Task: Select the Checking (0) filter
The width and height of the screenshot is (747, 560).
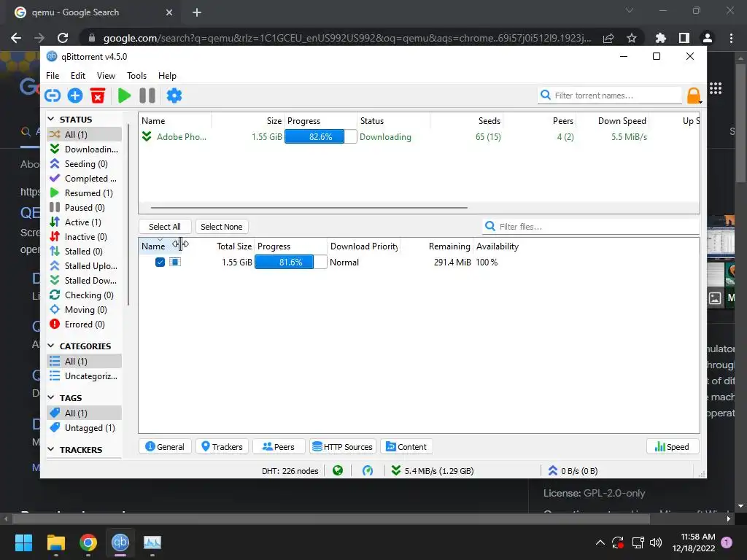Action: (85, 295)
